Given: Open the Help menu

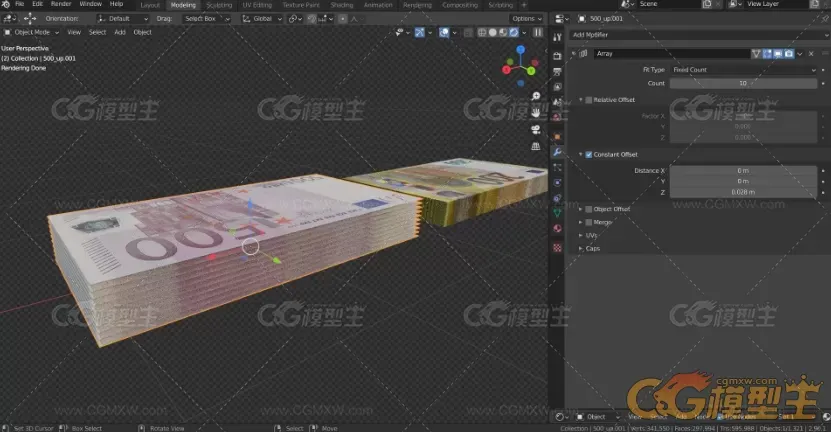Looking at the screenshot, I should click(116, 4).
